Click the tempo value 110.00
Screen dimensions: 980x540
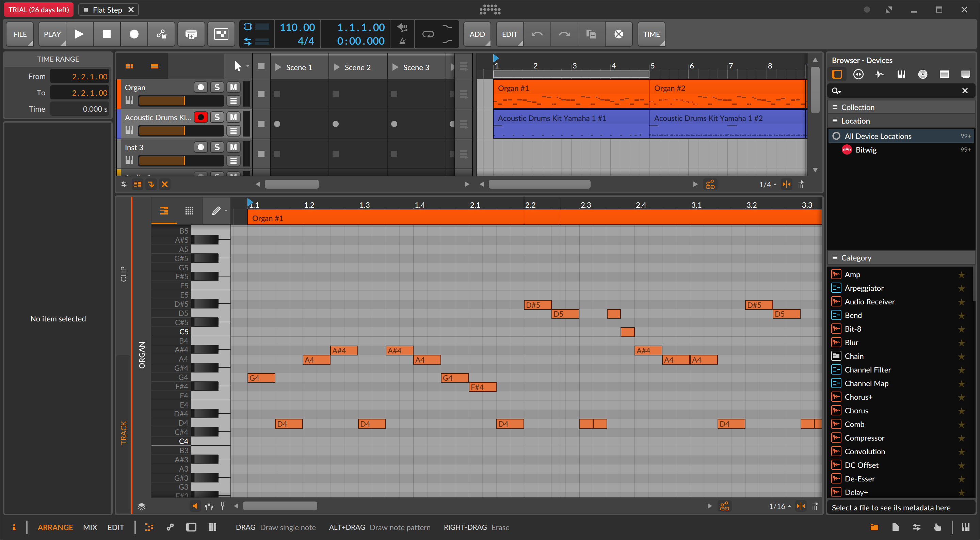297,27
